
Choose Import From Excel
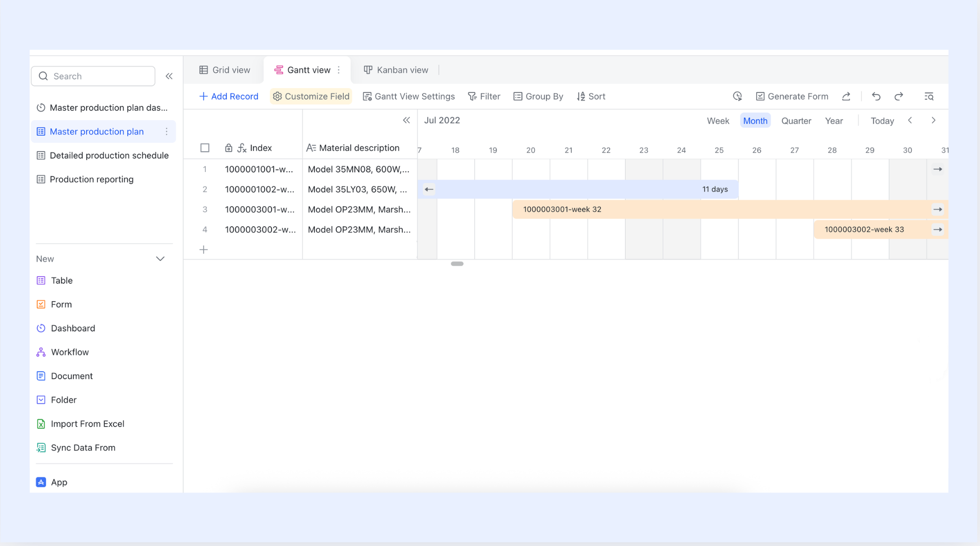pos(80,424)
